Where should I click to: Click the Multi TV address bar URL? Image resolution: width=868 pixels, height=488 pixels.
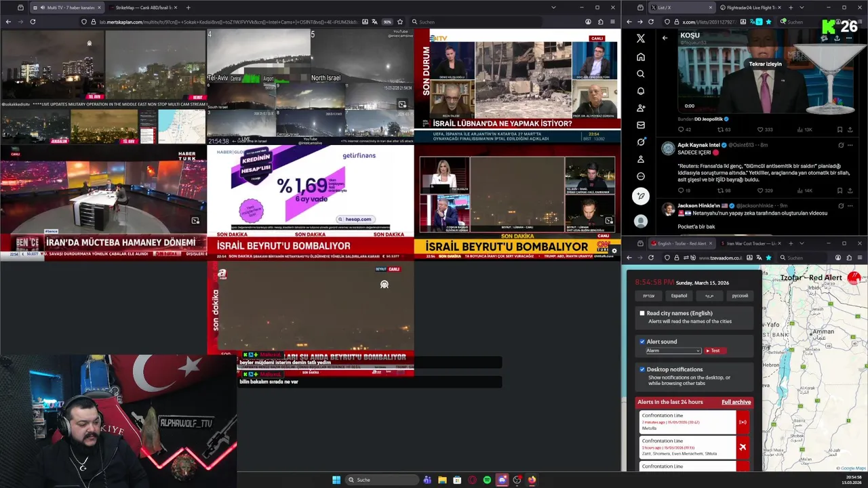[229, 22]
